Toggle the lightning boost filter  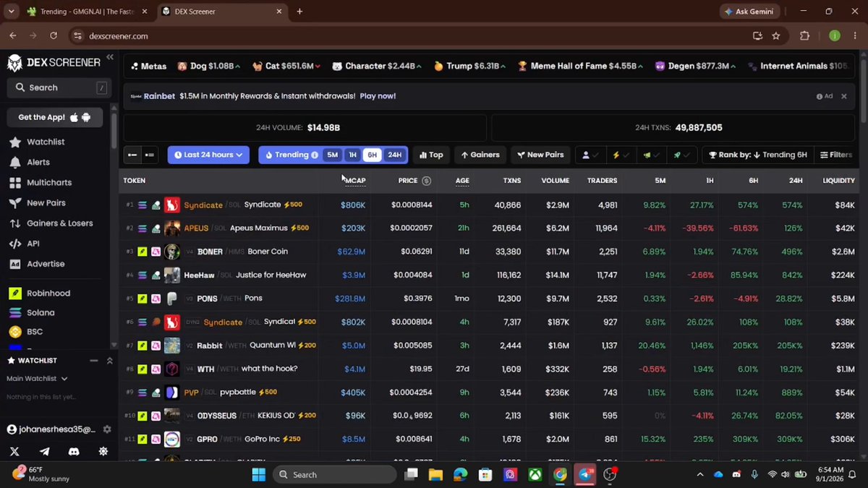621,155
